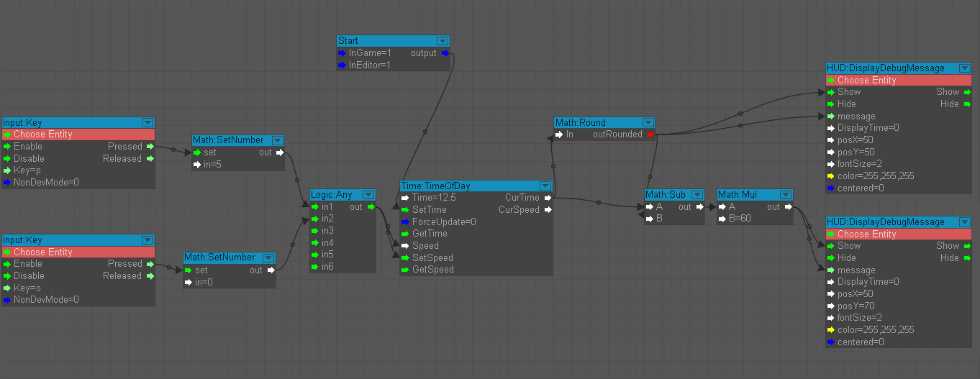Screen dimensions: 980x379
Task: Open the Math:Round node header dropdown
Action: [x=648, y=123]
